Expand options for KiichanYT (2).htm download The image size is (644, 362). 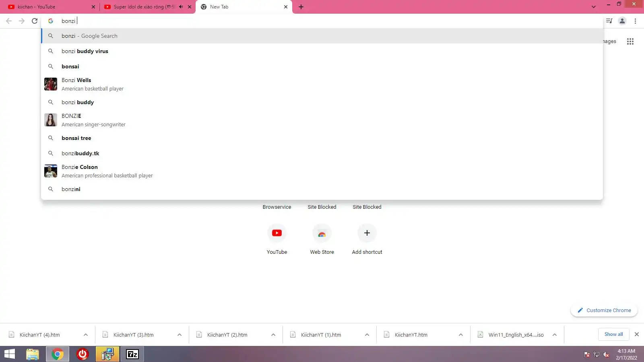(x=273, y=335)
